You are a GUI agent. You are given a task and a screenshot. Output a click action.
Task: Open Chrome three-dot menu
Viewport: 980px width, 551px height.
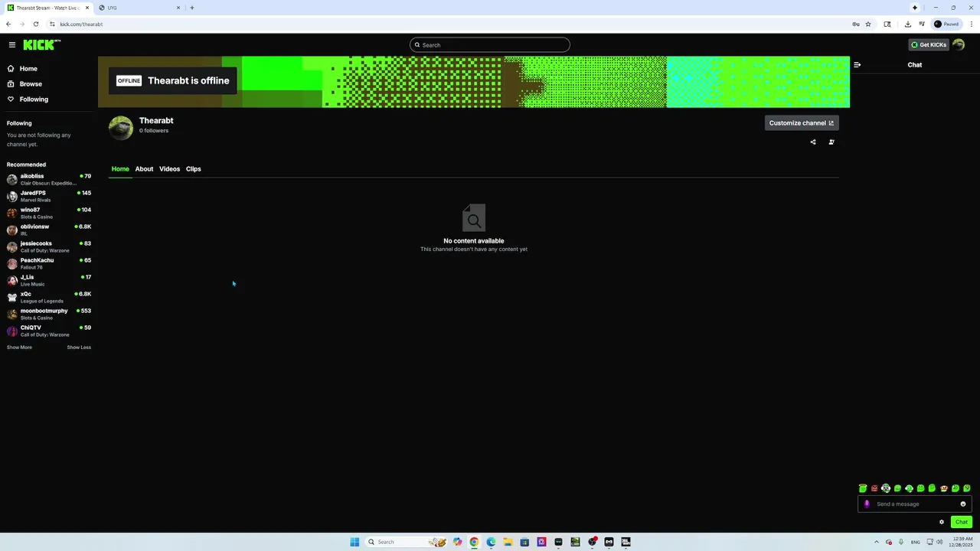click(971, 24)
